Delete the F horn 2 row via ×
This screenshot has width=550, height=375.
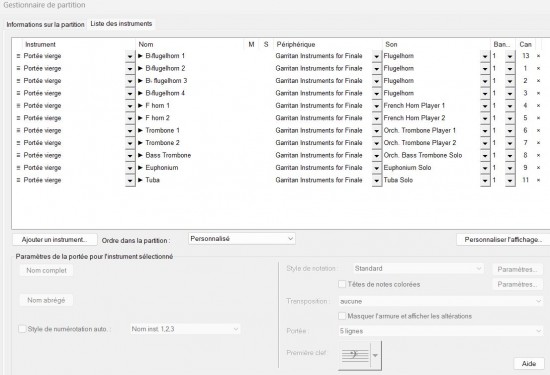(538, 118)
